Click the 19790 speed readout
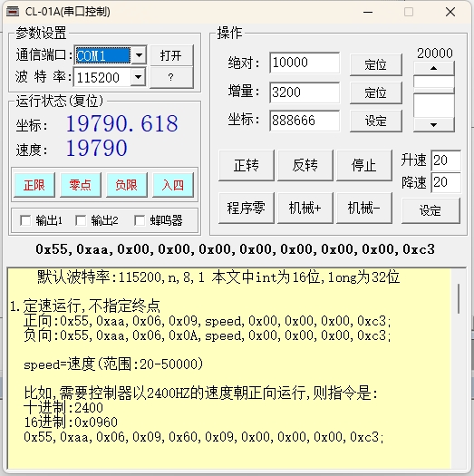Viewport: 474px width, 476px height. [96, 148]
